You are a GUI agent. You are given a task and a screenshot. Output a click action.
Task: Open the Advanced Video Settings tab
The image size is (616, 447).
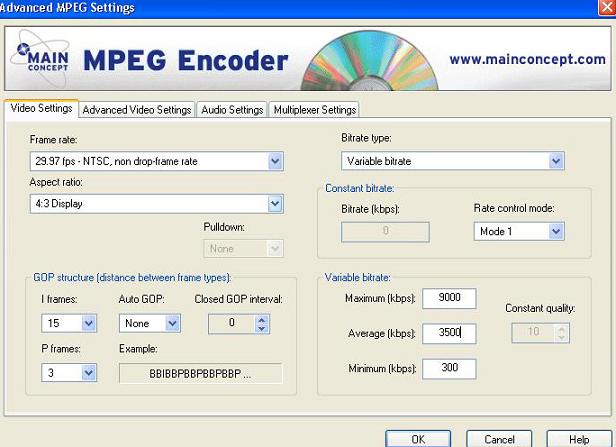pos(137,110)
